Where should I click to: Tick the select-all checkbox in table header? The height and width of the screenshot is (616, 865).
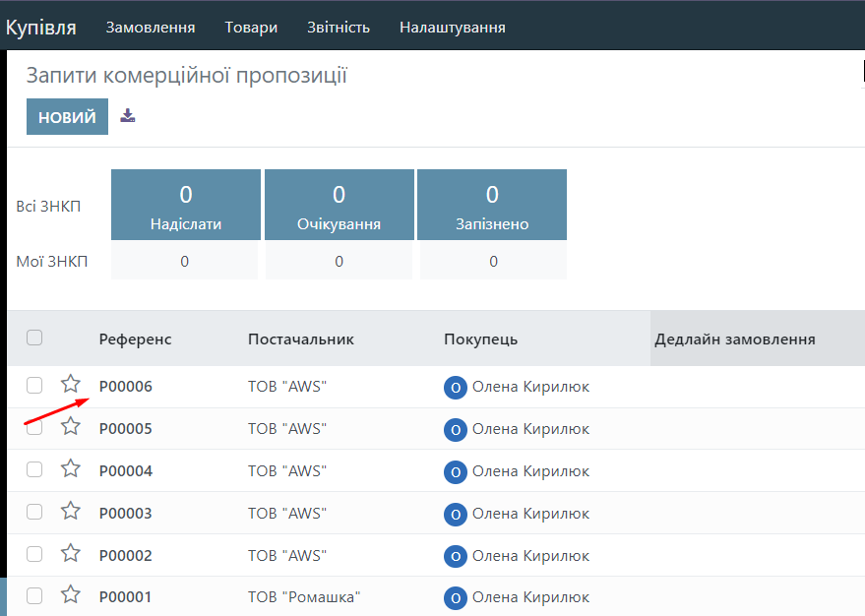(x=34, y=338)
